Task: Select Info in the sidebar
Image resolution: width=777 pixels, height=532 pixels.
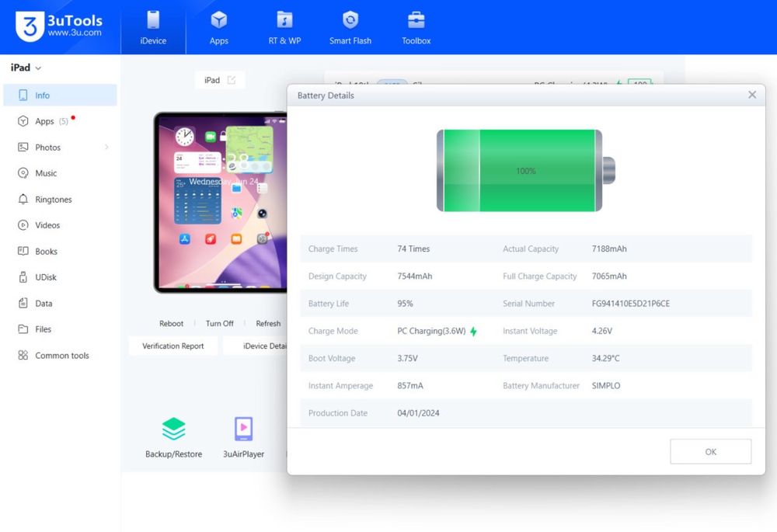Action: pyautogui.click(x=60, y=95)
